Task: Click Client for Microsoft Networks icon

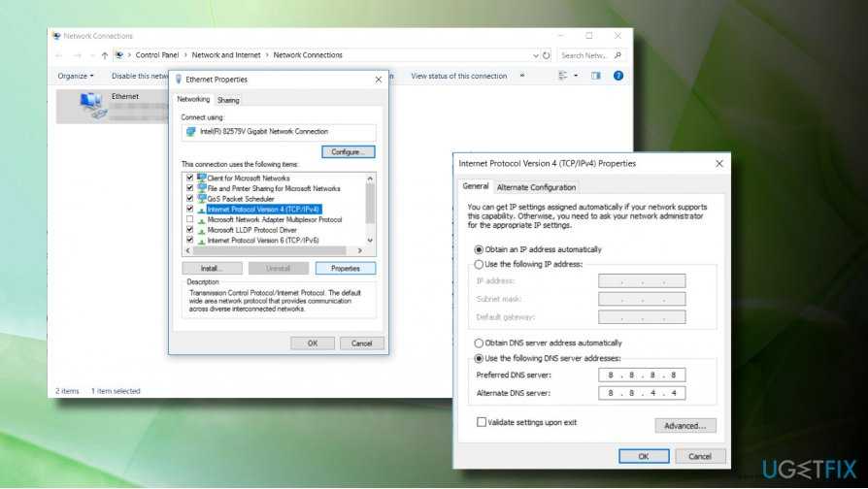Action: [202, 179]
